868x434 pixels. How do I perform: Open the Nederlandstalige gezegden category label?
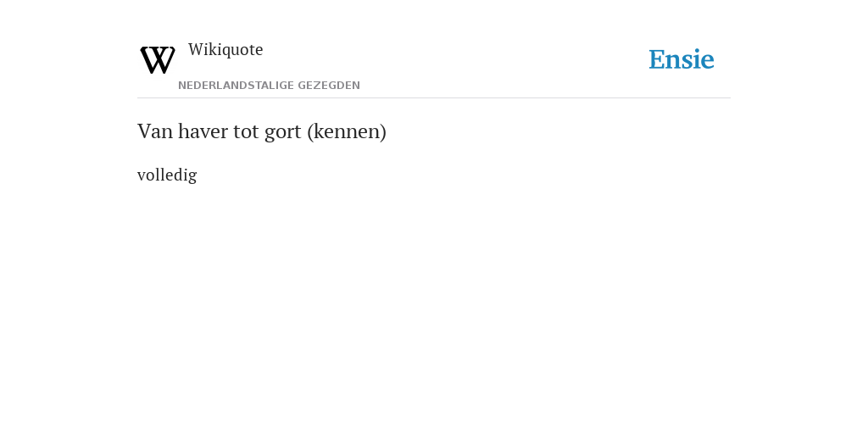pyautogui.click(x=269, y=86)
